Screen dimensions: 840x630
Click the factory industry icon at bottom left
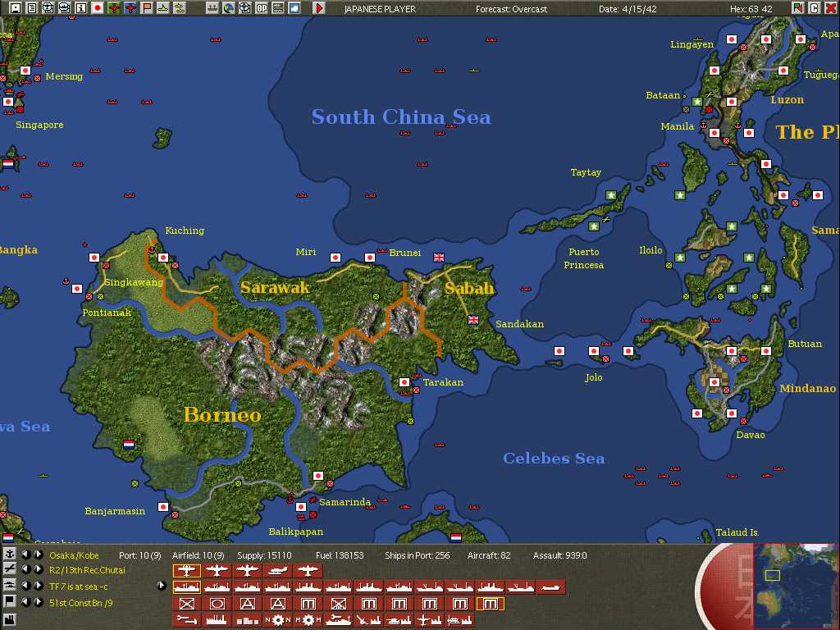tap(9, 621)
